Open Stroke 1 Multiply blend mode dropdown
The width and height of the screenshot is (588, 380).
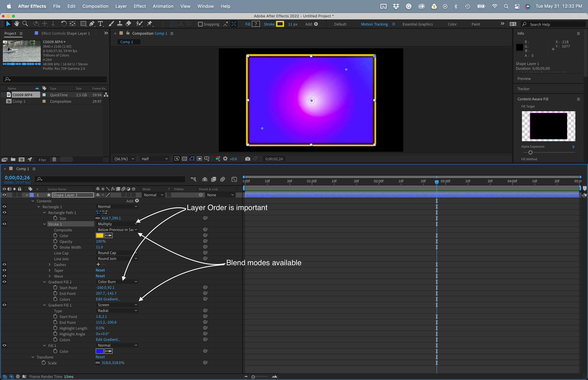(x=117, y=224)
